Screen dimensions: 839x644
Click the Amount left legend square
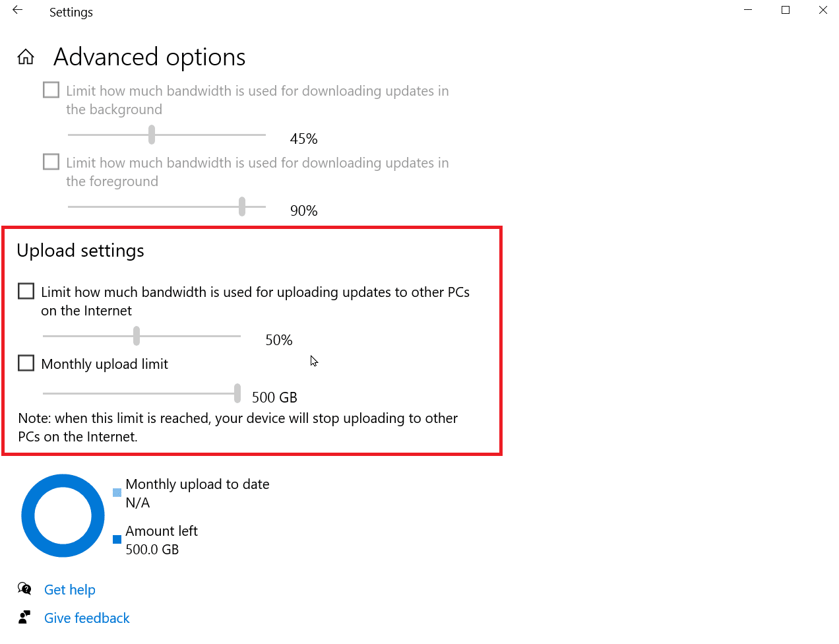(x=117, y=540)
